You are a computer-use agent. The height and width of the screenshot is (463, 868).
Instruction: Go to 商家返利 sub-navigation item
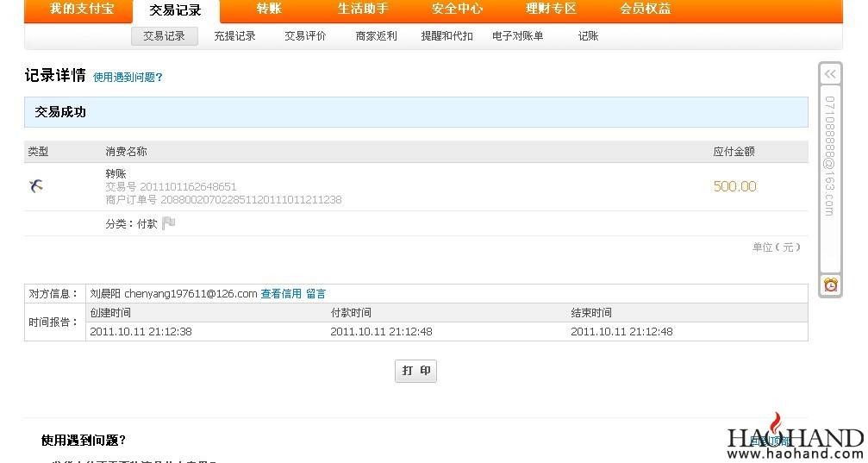(x=377, y=36)
